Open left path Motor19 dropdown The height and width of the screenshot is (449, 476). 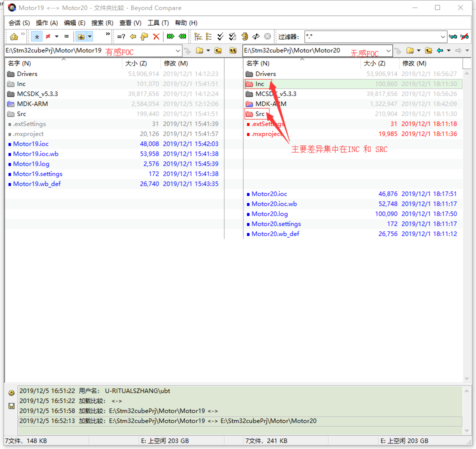[178, 50]
